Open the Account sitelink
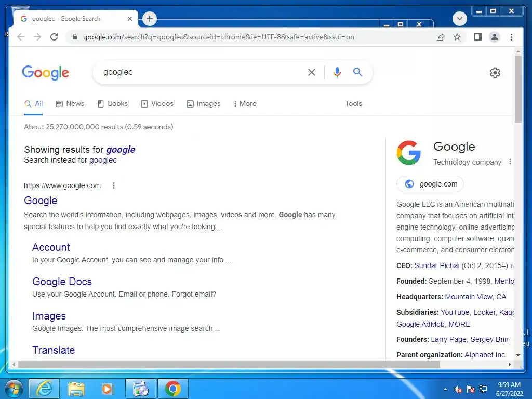The image size is (532, 399). (x=51, y=247)
